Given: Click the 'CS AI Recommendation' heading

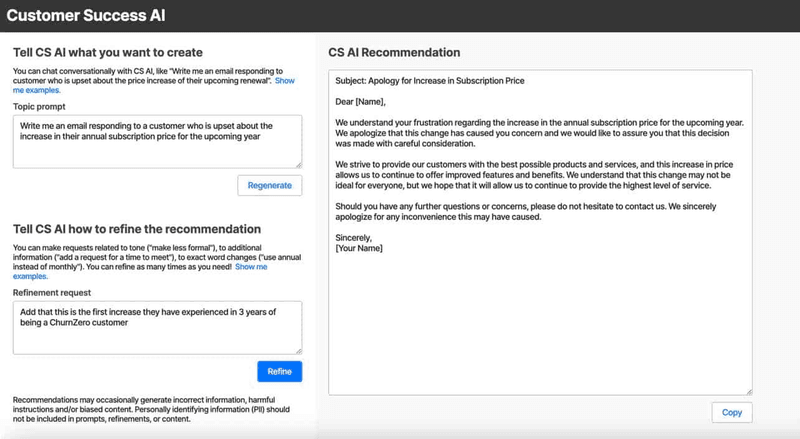Looking at the screenshot, I should (x=394, y=52).
